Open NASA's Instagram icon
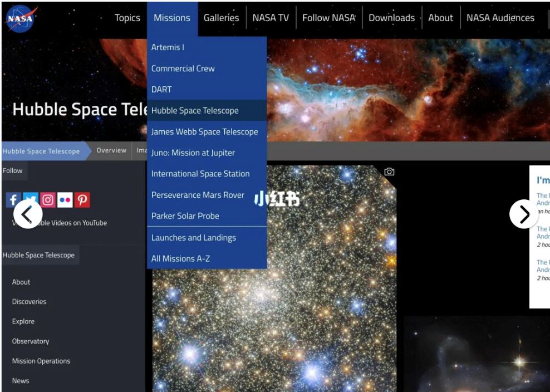550x392 pixels. tap(48, 200)
